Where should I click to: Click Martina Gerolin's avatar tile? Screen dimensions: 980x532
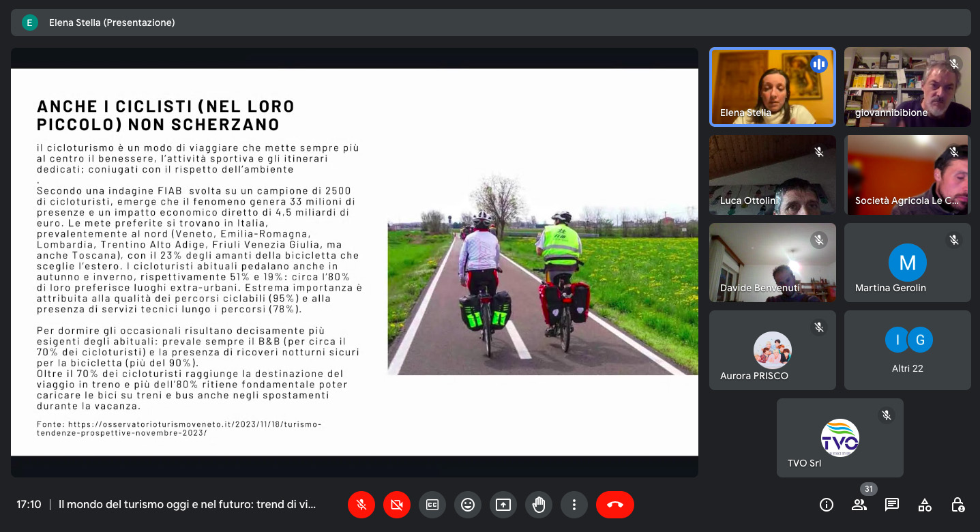tap(908, 263)
